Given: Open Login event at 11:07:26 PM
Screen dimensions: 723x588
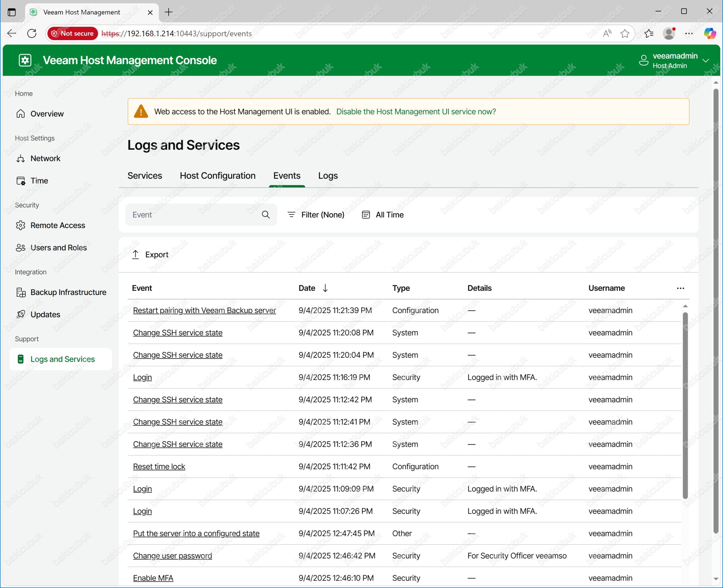Looking at the screenshot, I should pyautogui.click(x=142, y=511).
